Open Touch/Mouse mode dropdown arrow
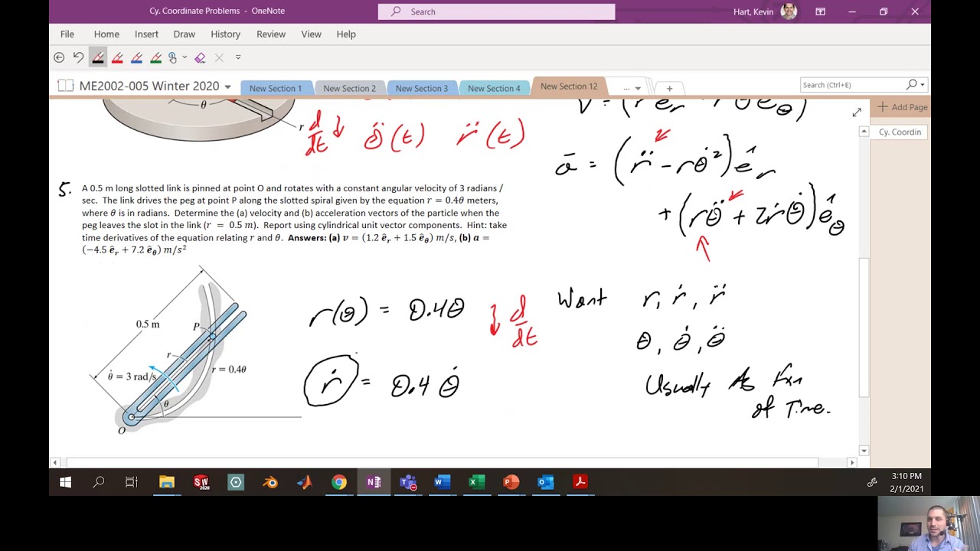Viewport: 980px width, 551px height. pos(184,57)
